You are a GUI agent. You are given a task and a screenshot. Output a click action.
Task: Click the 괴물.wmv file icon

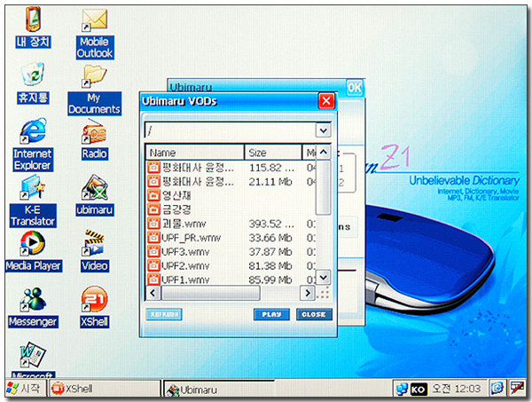(153, 224)
